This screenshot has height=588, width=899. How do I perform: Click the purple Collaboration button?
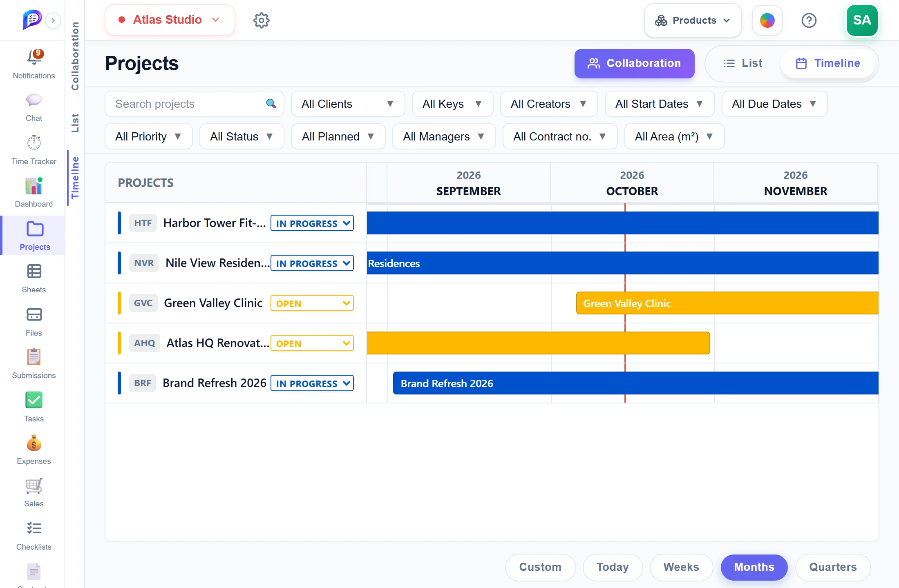634,63
